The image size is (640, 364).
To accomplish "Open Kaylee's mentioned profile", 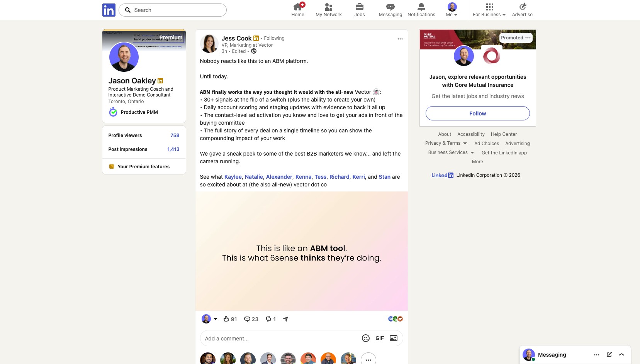I will coord(233,177).
